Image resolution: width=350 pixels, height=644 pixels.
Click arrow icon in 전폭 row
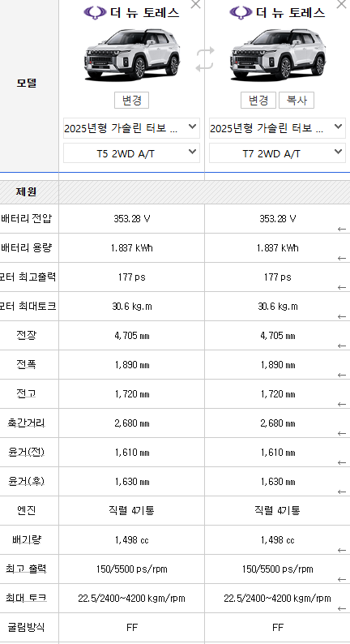342,375
